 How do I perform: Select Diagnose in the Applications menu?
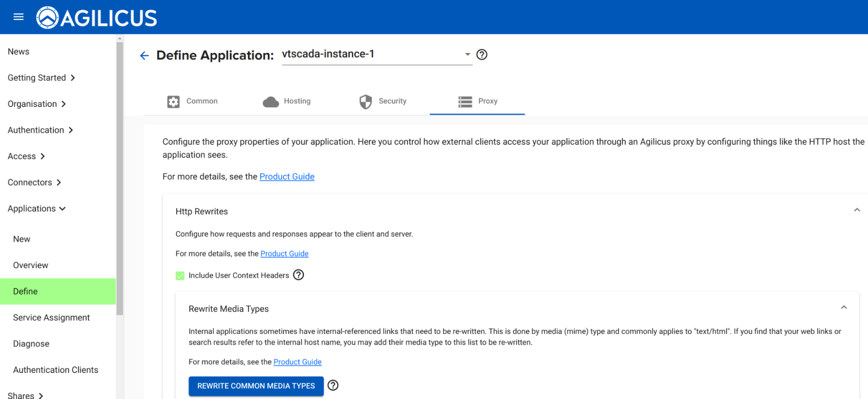[x=31, y=344]
